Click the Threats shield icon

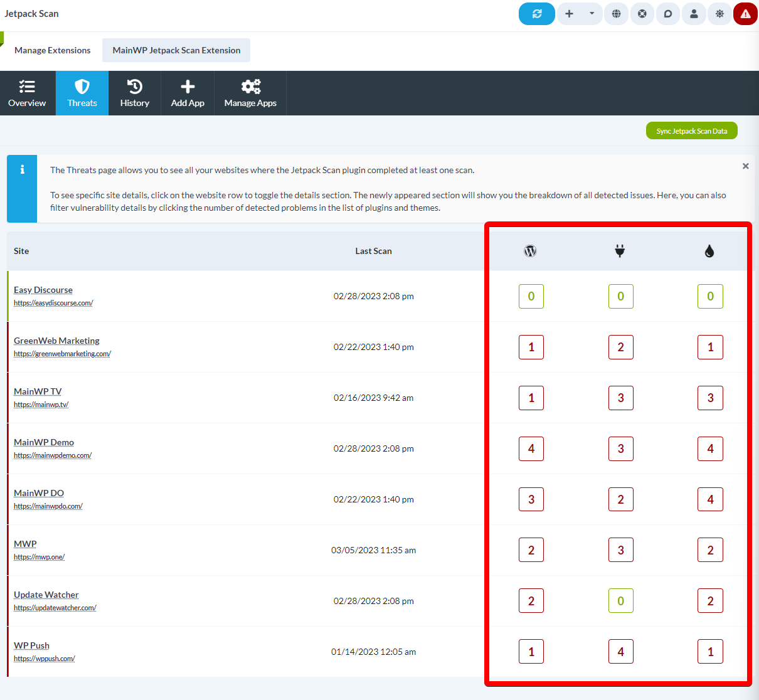pos(82,93)
